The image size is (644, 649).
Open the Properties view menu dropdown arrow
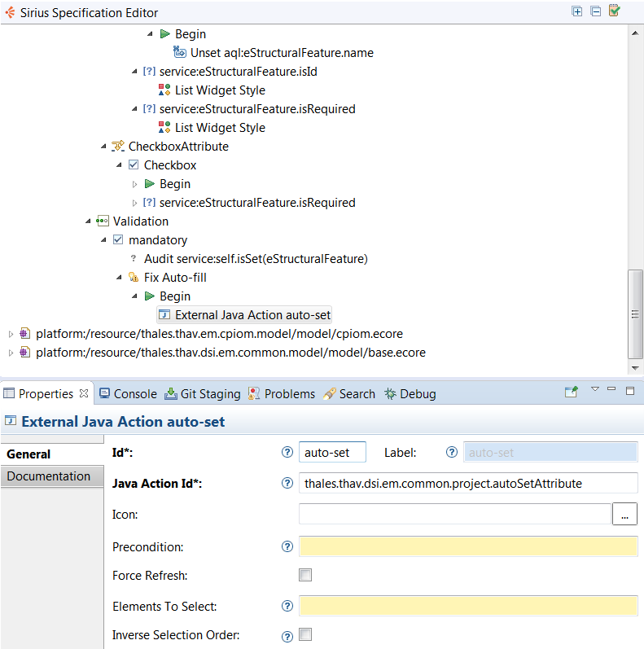[595, 389]
